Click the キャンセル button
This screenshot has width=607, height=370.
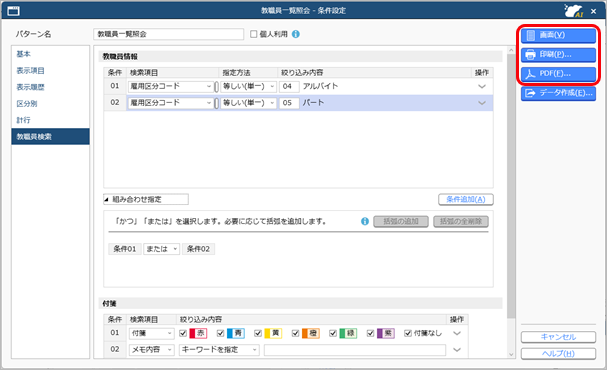(x=558, y=337)
